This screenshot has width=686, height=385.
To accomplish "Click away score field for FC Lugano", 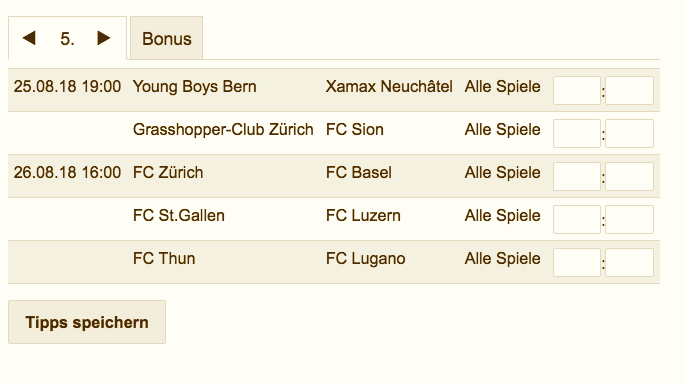I will click(x=630, y=262).
